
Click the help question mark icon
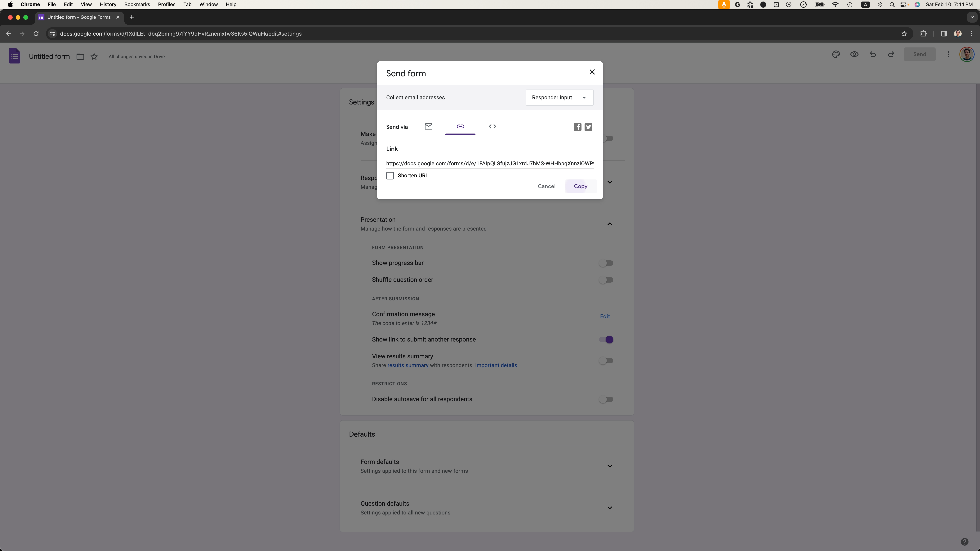[964, 542]
